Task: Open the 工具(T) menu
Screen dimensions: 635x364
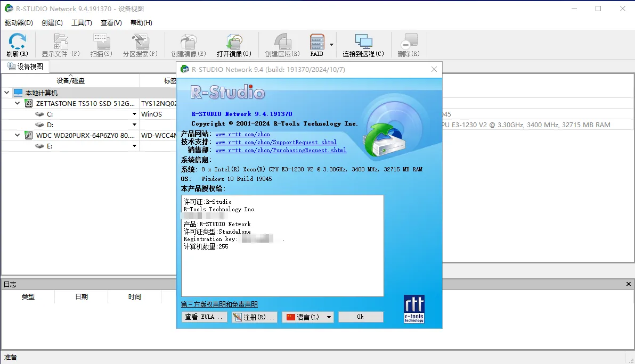Action: point(82,23)
